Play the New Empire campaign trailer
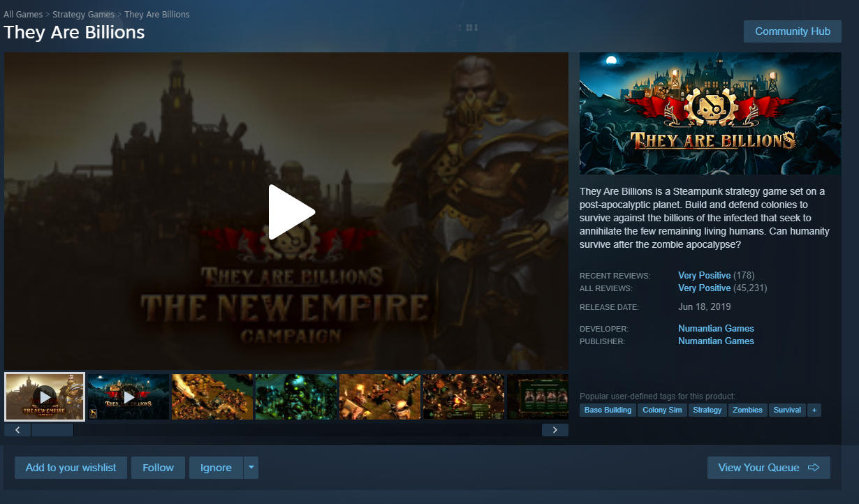Viewport: 859px width, 504px height. [x=291, y=212]
